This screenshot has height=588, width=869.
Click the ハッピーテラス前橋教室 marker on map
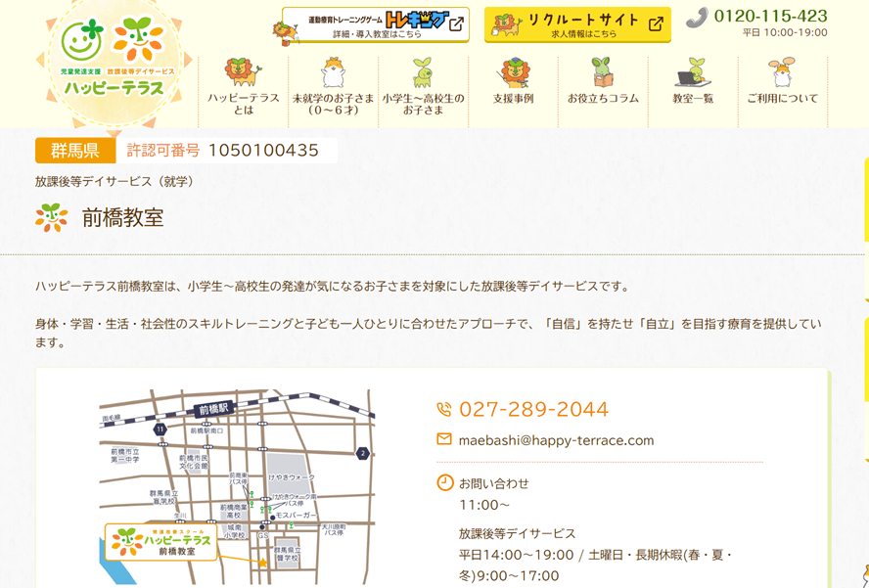[160, 541]
